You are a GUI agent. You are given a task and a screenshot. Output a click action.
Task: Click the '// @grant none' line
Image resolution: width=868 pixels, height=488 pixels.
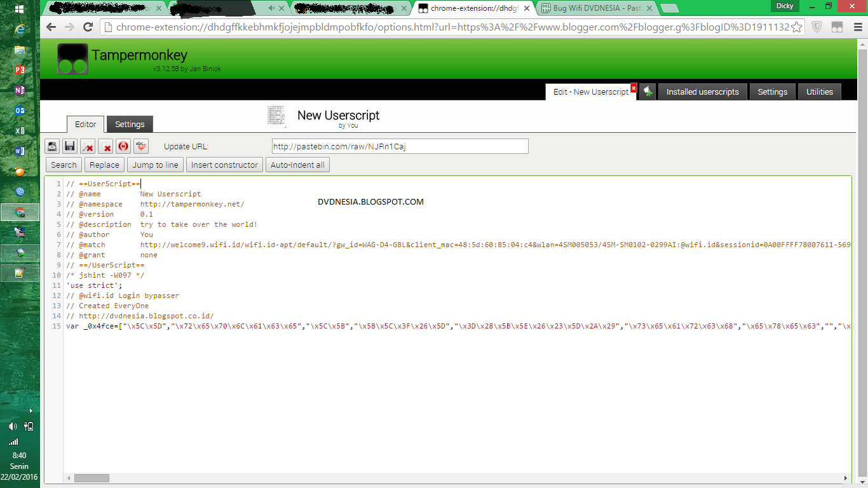tap(112, 255)
